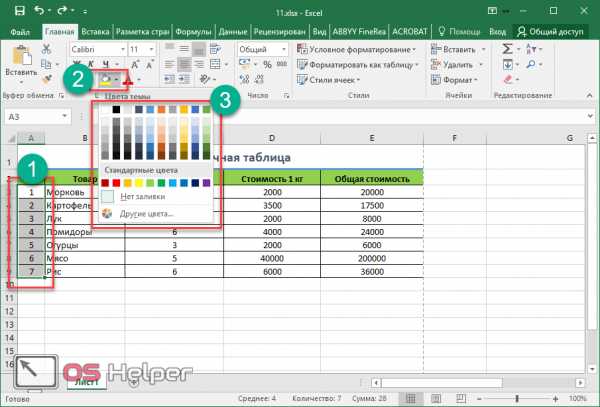The height and width of the screenshot is (407, 600).
Task: Open the Calibri font name dropdown
Action: point(123,49)
